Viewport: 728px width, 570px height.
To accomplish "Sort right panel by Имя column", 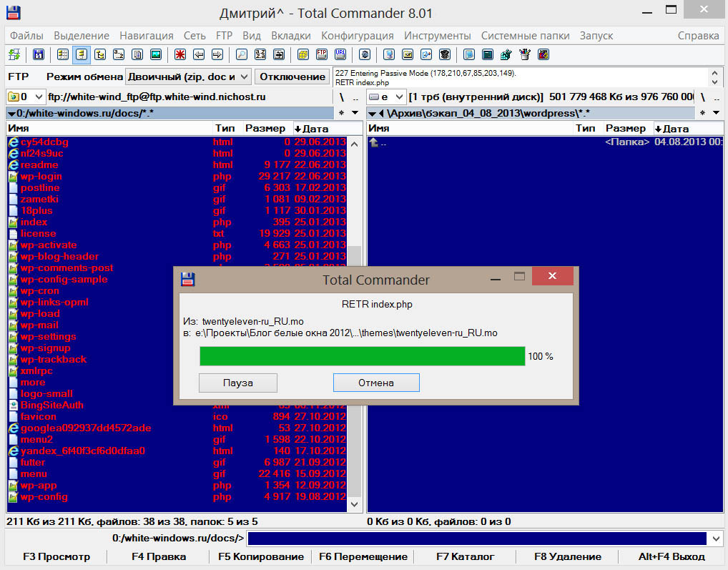I will (470, 129).
